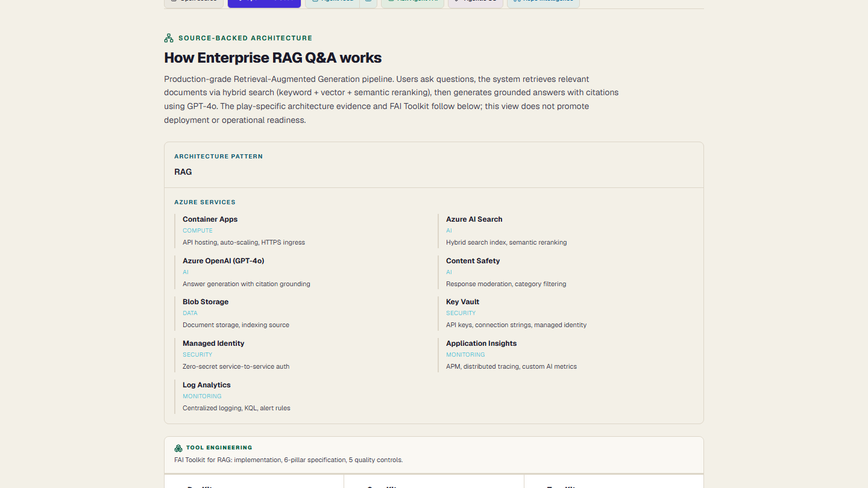This screenshot has width=868, height=488.
Task: Click the 'ARCHITECTURE PATTERN' label
Action: tap(218, 157)
